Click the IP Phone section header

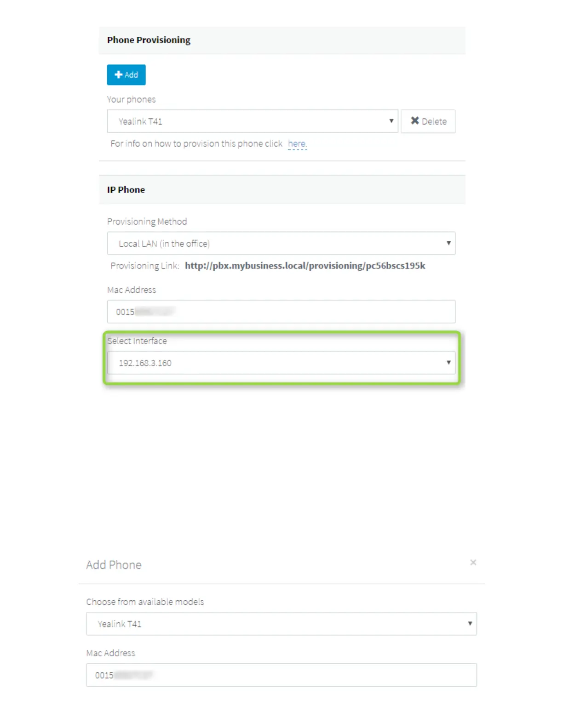pyautogui.click(x=126, y=190)
